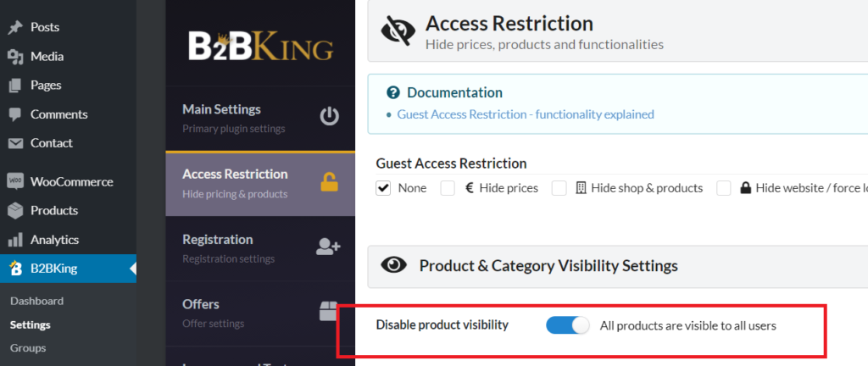This screenshot has height=366, width=868.
Task: Click the Main Settings power icon
Action: coord(330,117)
